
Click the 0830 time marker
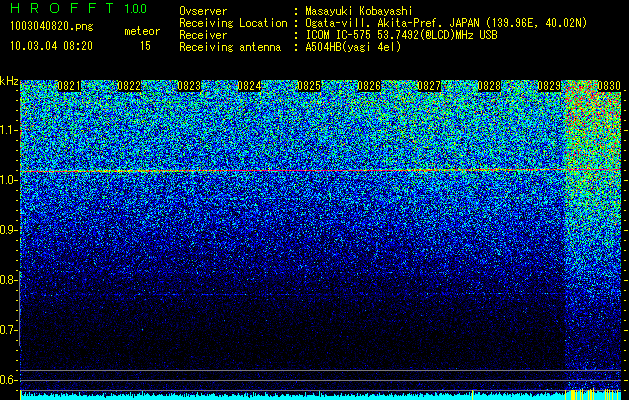609,86
